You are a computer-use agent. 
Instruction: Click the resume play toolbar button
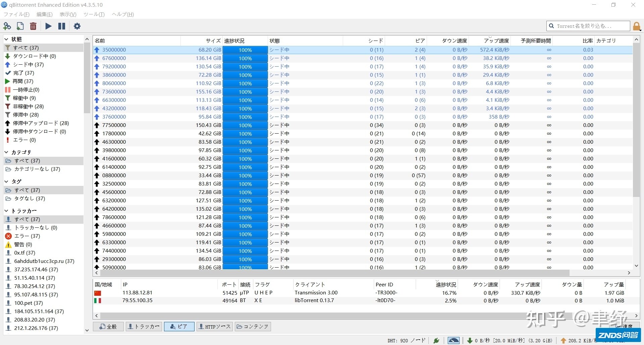48,26
